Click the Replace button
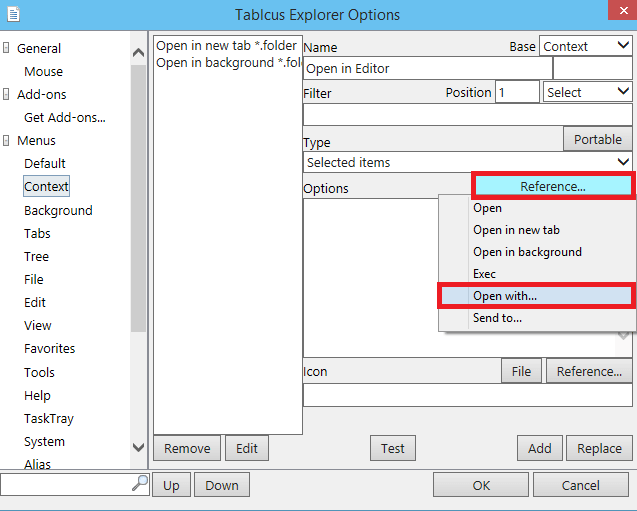 pos(599,448)
